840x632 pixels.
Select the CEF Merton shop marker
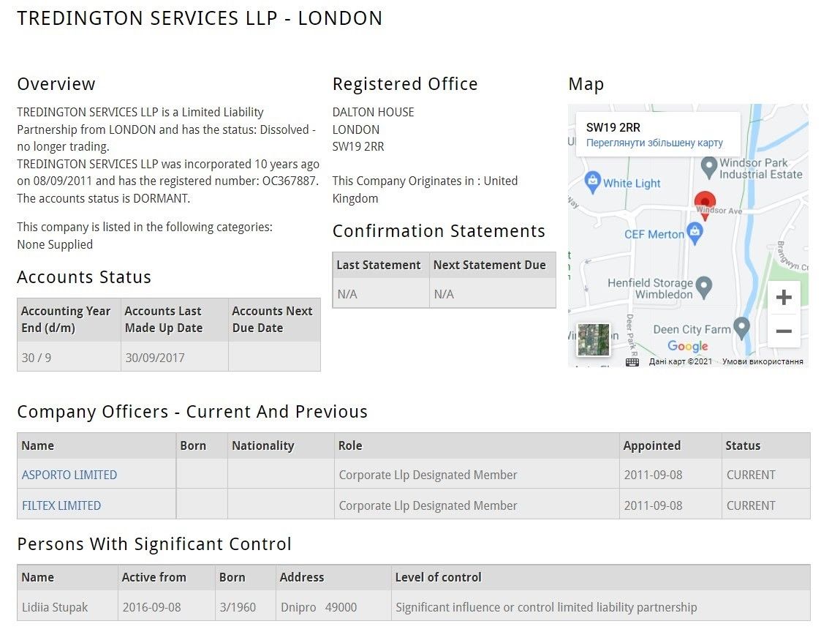695,233
